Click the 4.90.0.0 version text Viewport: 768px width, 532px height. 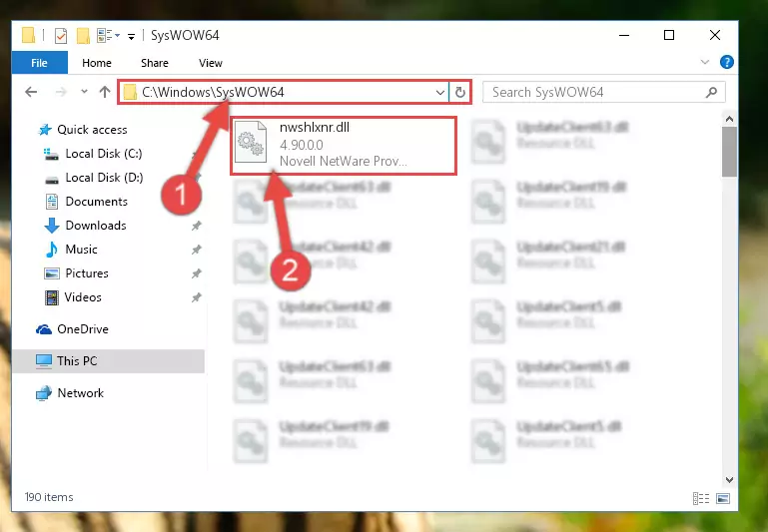302,146
